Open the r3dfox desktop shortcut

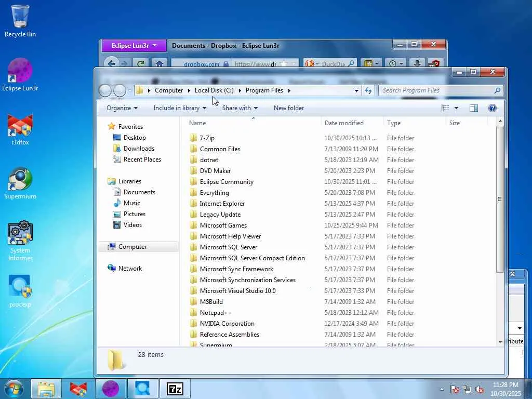click(x=20, y=129)
